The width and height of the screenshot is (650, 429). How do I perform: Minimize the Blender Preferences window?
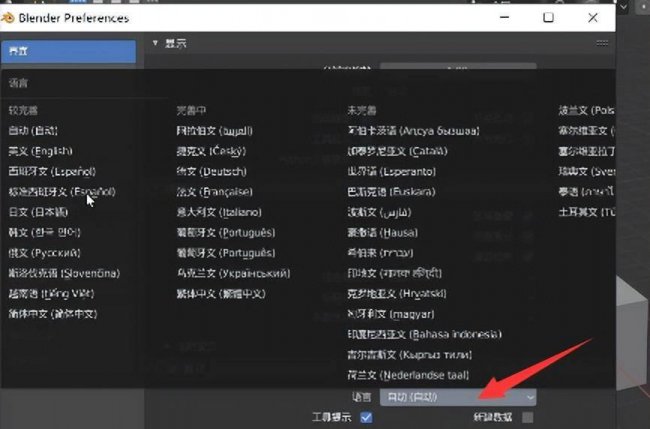coord(504,17)
